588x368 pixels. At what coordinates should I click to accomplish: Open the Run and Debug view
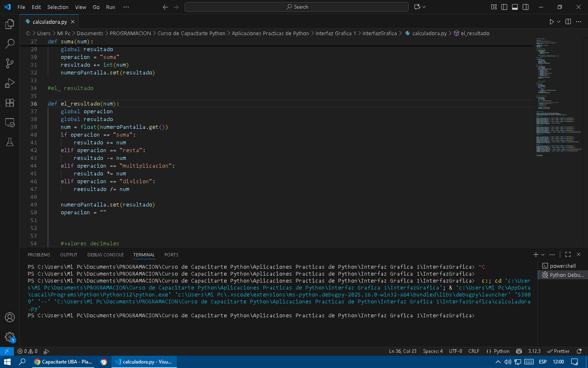10,83
